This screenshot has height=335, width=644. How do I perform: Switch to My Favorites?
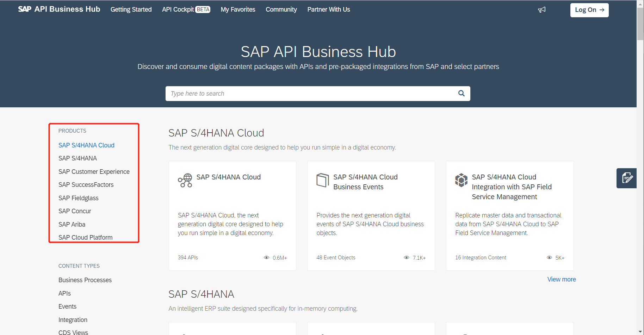[x=238, y=9]
